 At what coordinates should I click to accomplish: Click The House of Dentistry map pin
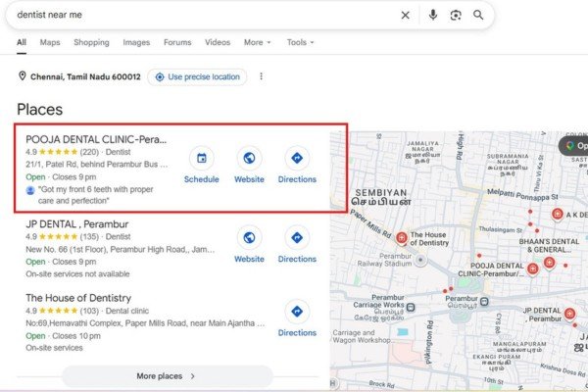[x=401, y=238]
